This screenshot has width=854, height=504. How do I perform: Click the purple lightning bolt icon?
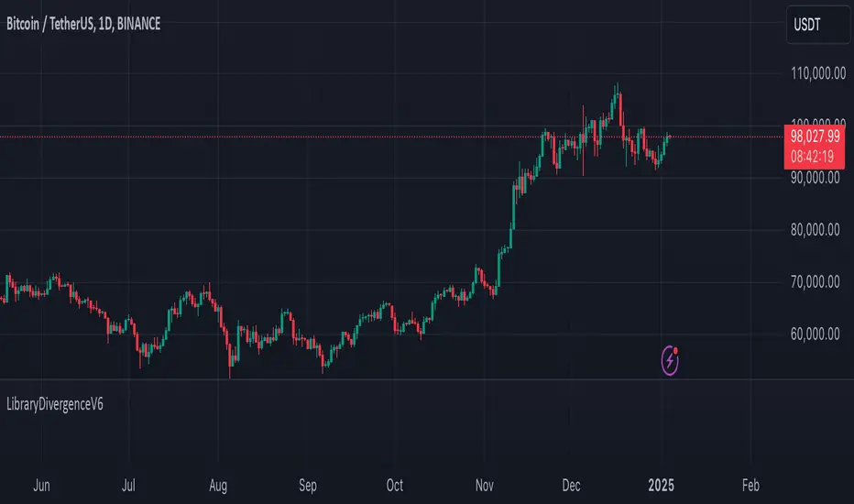coord(670,362)
